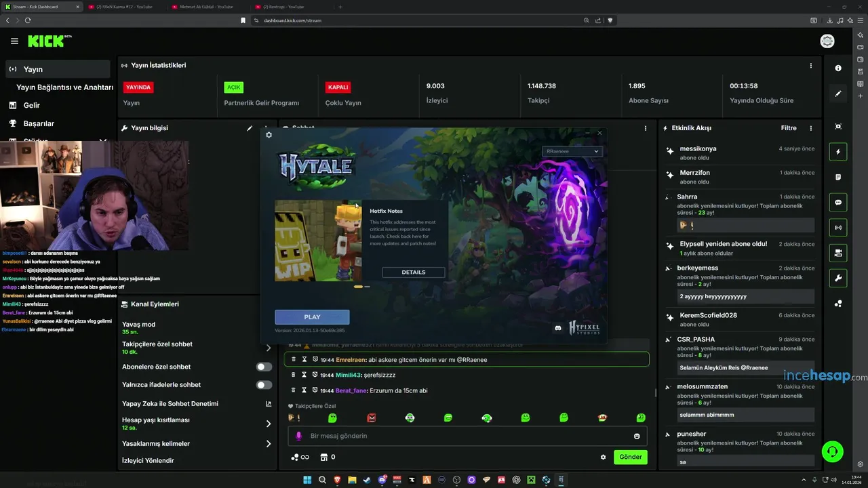Image resolution: width=868 pixels, height=488 pixels.
Task: Toggle Abonelere özel sohbet switch
Action: 264,367
